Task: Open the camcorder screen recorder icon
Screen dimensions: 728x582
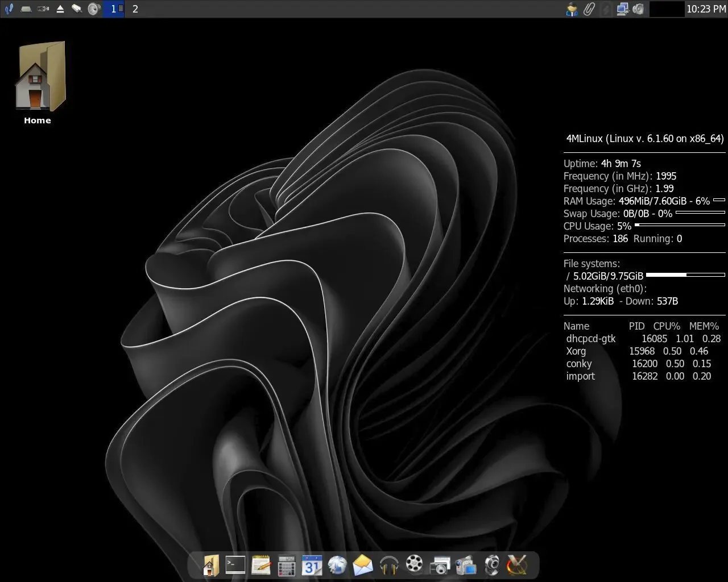Action: pos(466,566)
